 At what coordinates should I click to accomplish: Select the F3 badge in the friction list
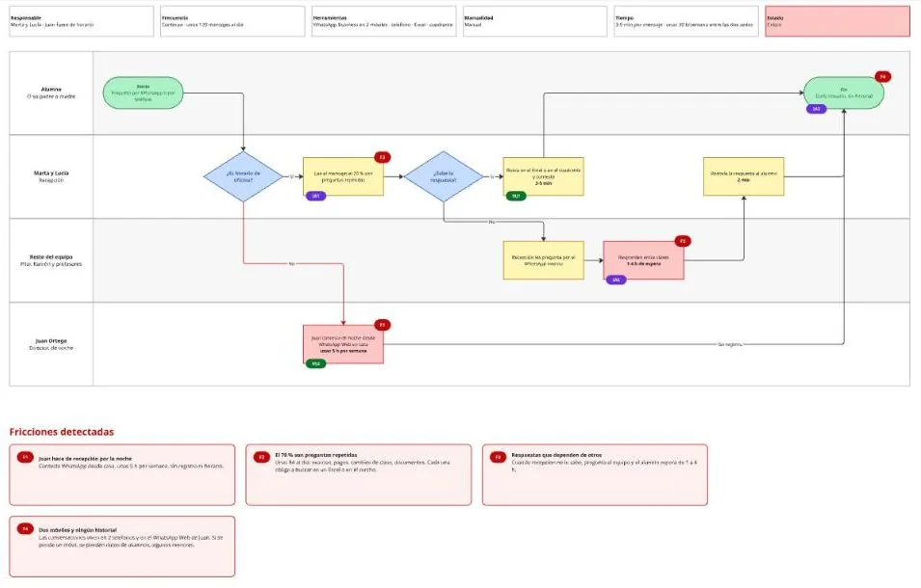point(498,457)
